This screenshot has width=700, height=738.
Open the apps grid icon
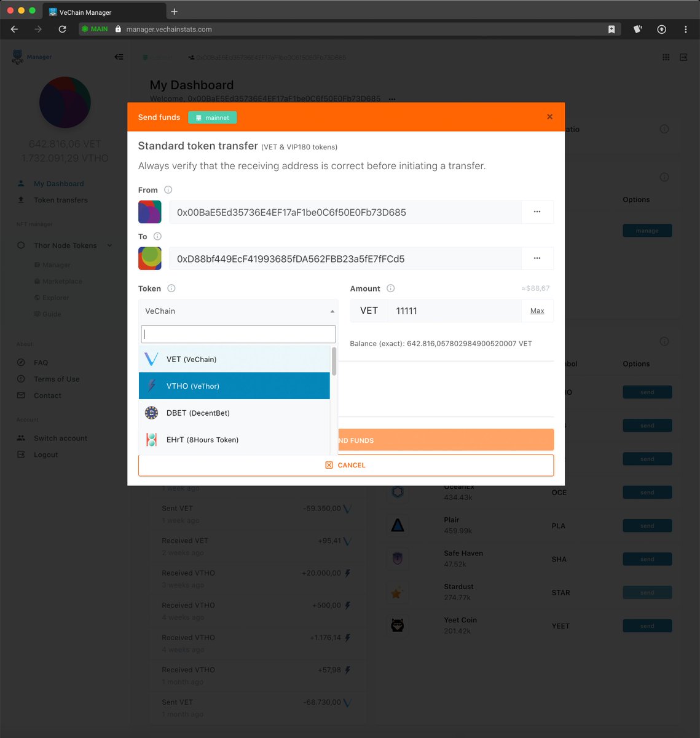click(666, 57)
